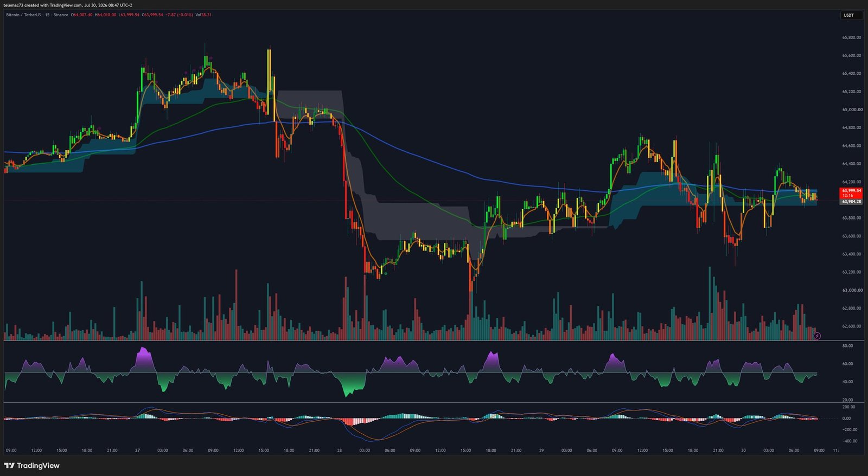Click the date label 28 on time axis
Image resolution: width=868 pixels, height=476 pixels.
click(x=339, y=451)
